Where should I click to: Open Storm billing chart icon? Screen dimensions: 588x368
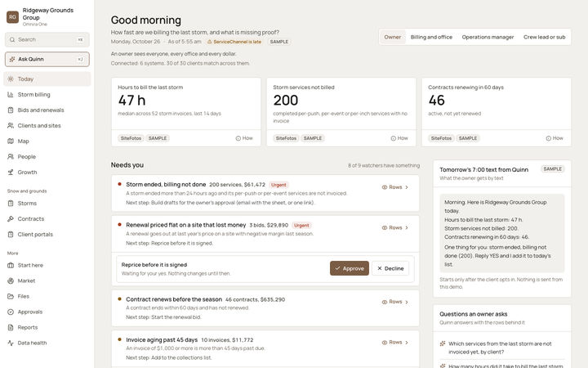(x=11, y=95)
